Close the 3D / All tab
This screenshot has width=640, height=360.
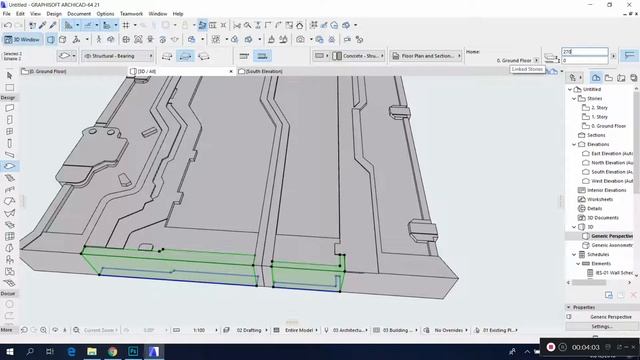coord(231,71)
